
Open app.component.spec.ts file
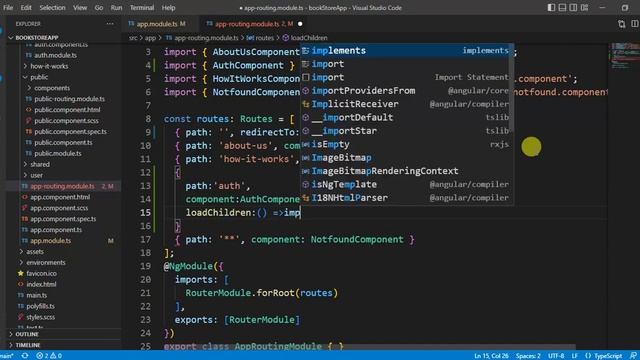coord(63,219)
